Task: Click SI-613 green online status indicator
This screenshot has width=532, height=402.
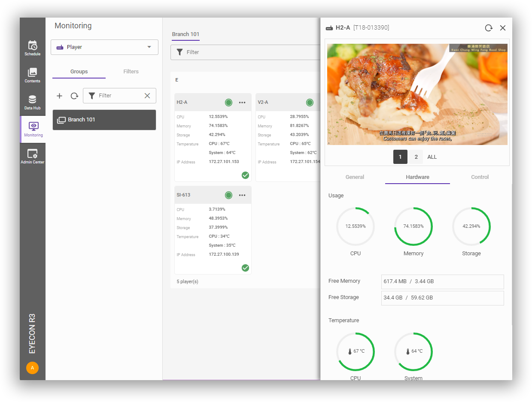Action: [x=228, y=195]
